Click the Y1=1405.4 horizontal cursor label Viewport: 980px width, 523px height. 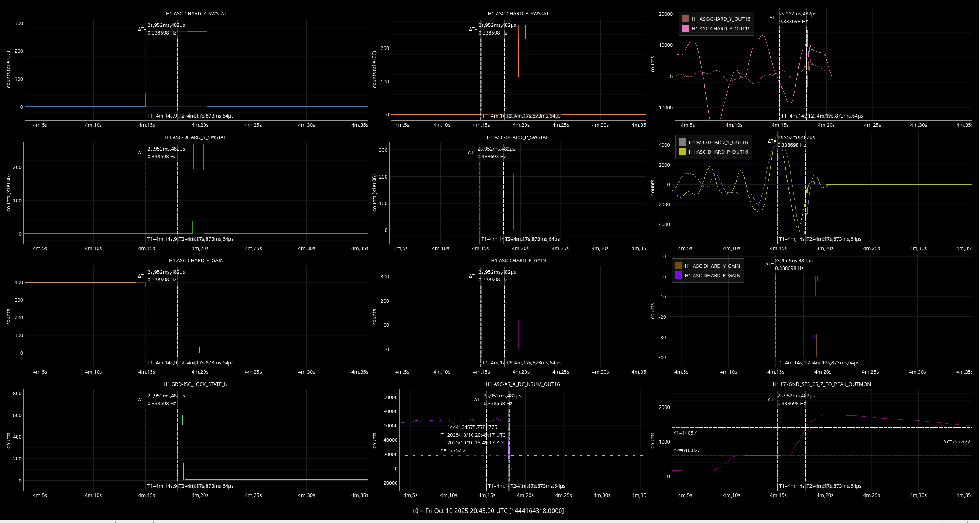click(x=685, y=433)
